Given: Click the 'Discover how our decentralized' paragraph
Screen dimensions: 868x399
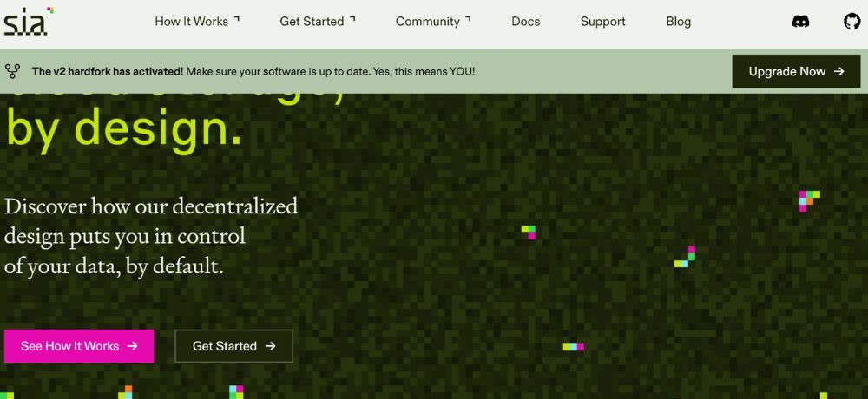Looking at the screenshot, I should [151, 206].
